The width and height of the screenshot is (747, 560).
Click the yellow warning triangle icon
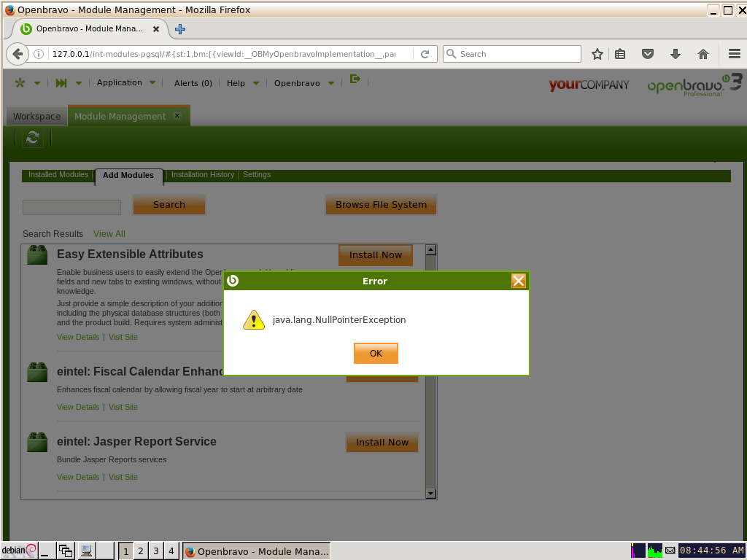click(253, 319)
